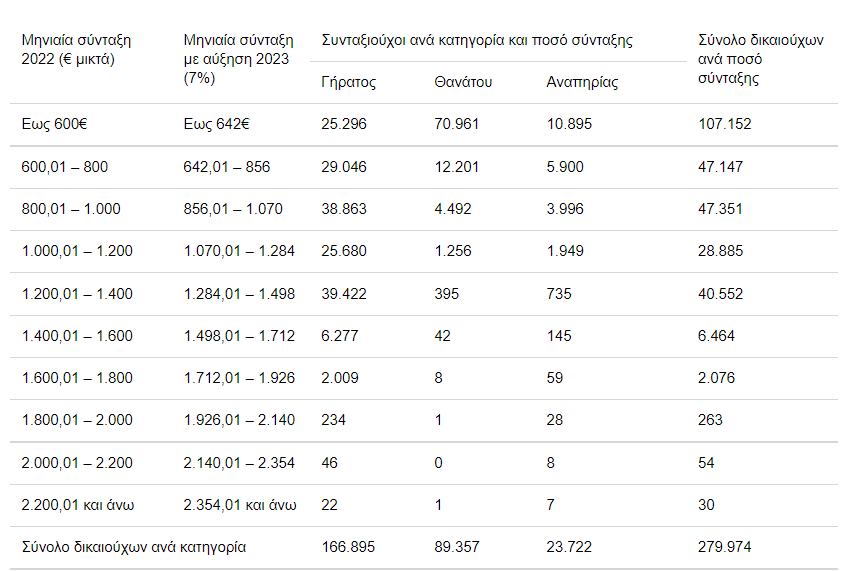Screen dimensions: 859x571
Task: Select the 70.961 value cell
Action: [x=457, y=125]
